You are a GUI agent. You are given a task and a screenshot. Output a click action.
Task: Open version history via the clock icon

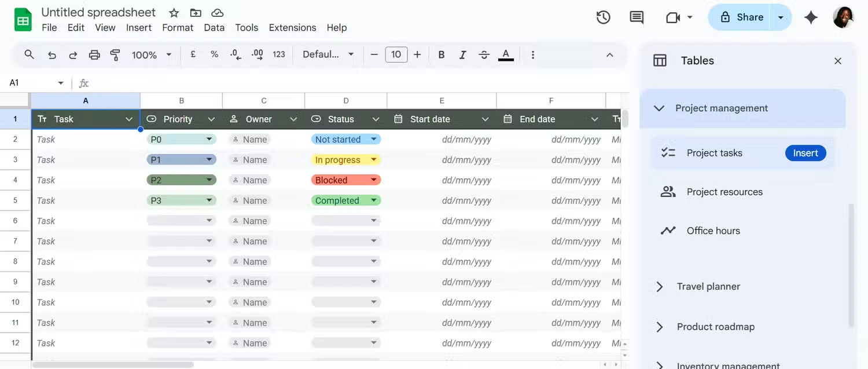coord(603,17)
